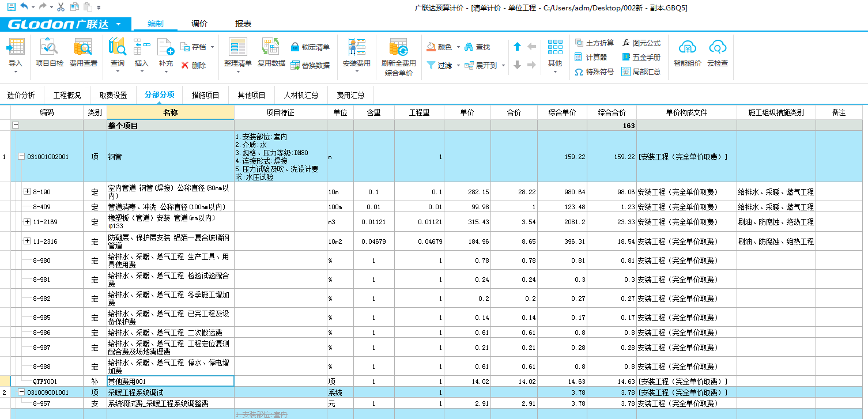
Task: Switch to the 编制 ribbon tab
Action: pyautogui.click(x=156, y=24)
